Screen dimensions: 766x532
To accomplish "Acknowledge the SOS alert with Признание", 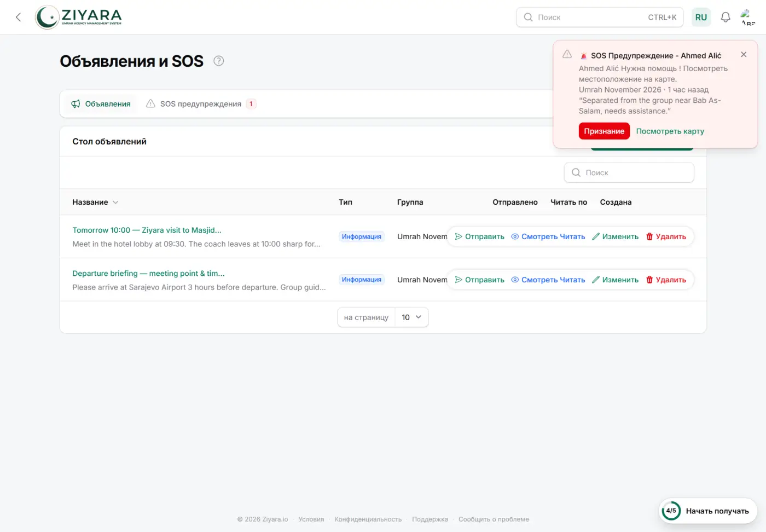I will click(604, 131).
